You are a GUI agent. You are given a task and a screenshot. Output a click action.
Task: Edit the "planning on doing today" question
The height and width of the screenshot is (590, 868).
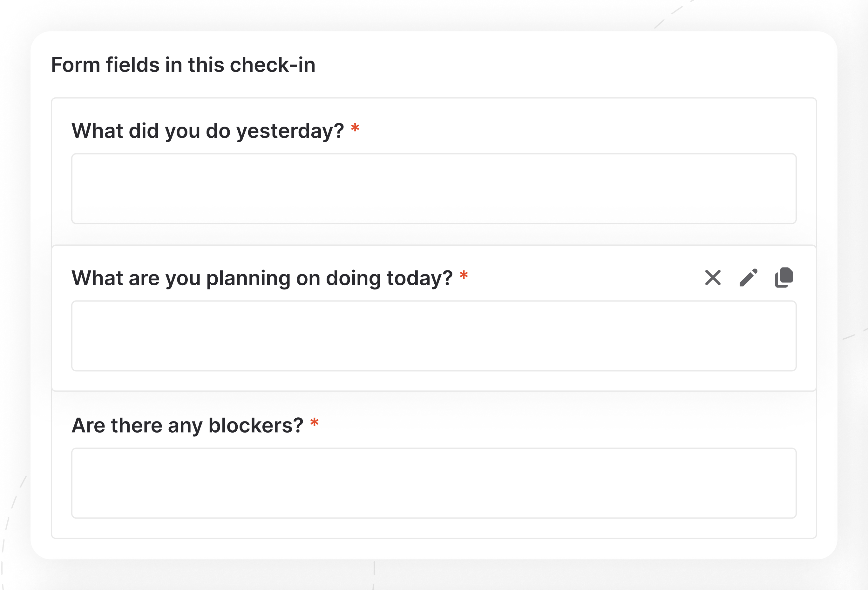tap(749, 278)
